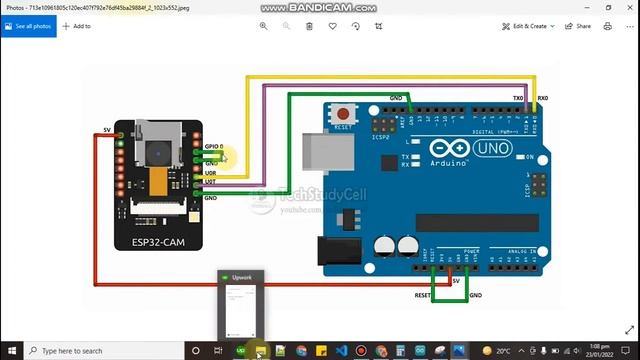Open Sticky Notes from taskbar
The image size is (640, 360).
[x=321, y=351]
